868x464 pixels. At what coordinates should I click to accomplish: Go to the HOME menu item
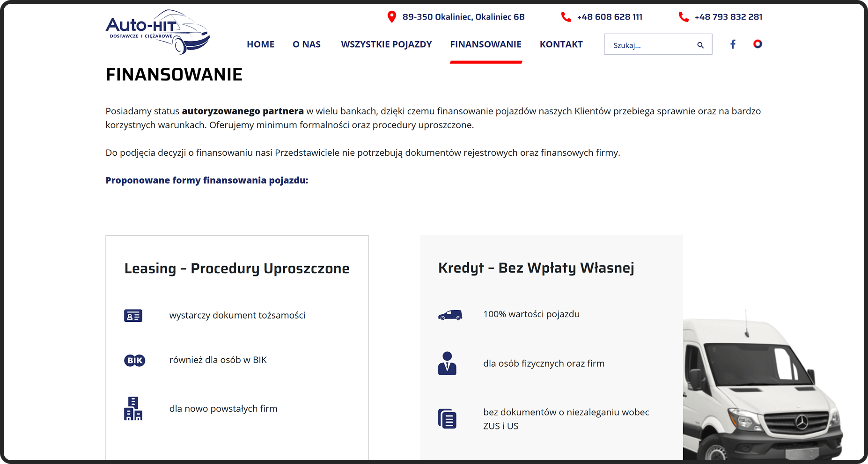pos(260,44)
